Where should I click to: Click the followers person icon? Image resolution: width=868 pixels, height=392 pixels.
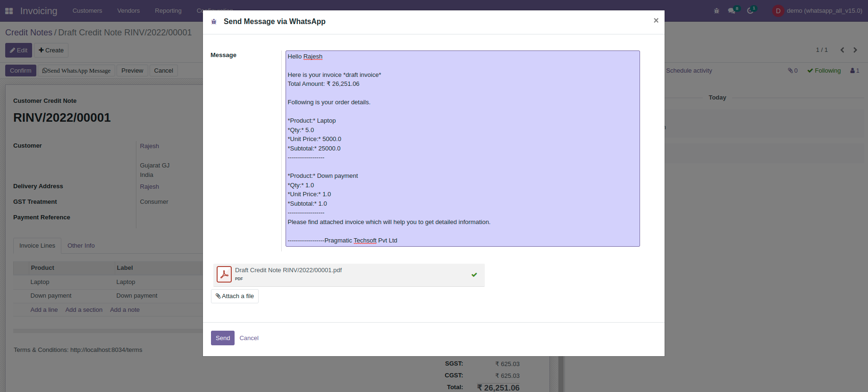coord(855,71)
